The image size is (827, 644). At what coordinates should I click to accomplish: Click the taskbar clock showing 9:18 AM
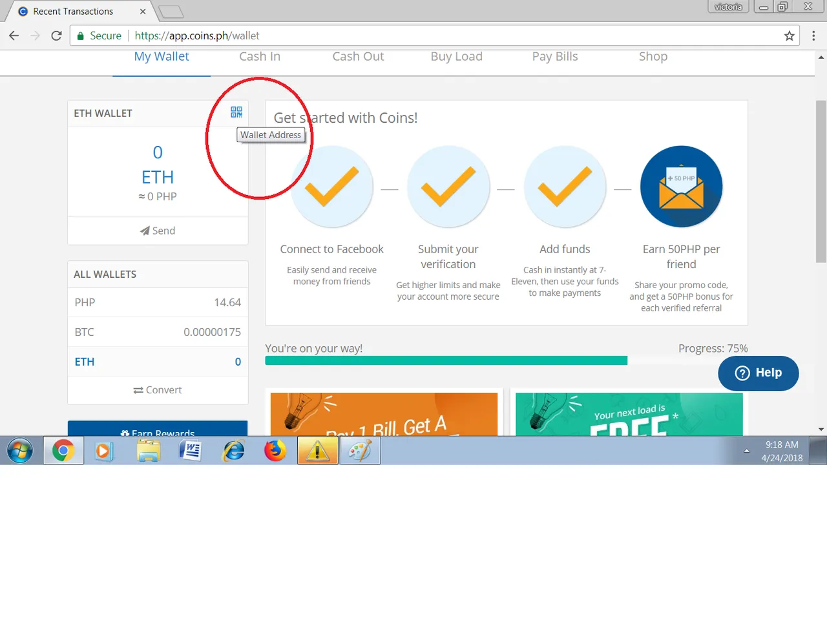coord(782,451)
